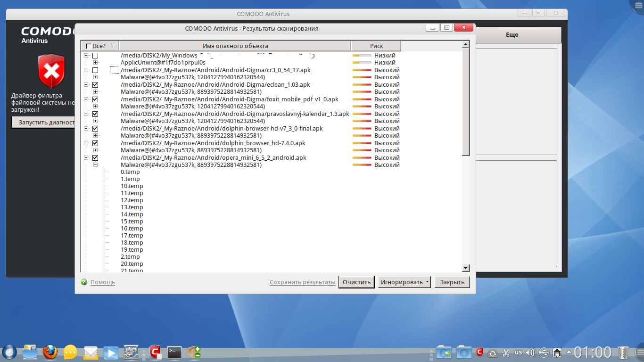Click Запустить диагностику button in main window

(x=43, y=122)
